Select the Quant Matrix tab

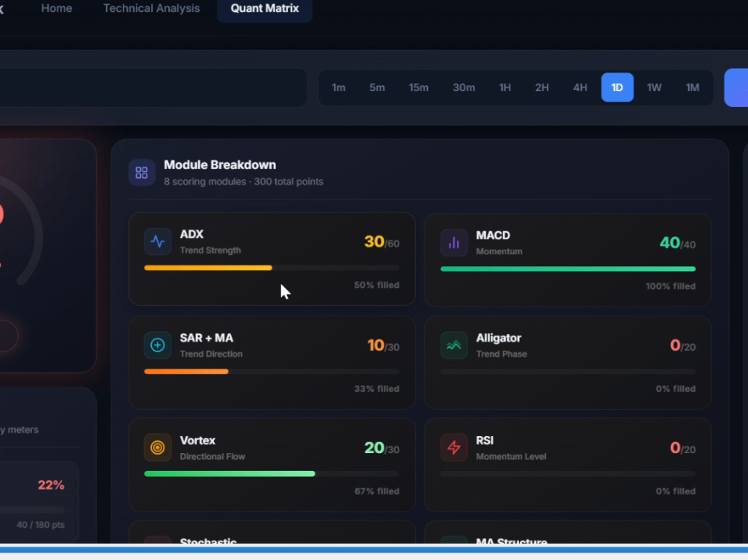pyautogui.click(x=265, y=8)
